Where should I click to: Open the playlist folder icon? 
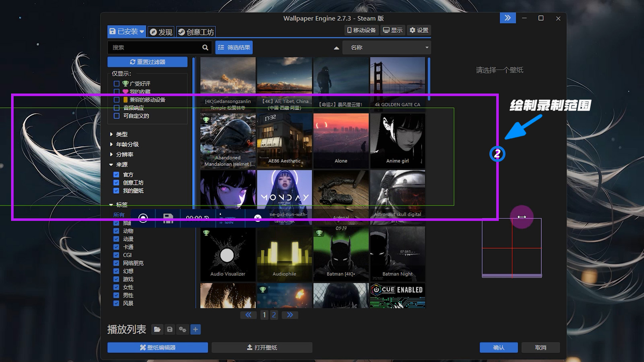[x=157, y=329]
